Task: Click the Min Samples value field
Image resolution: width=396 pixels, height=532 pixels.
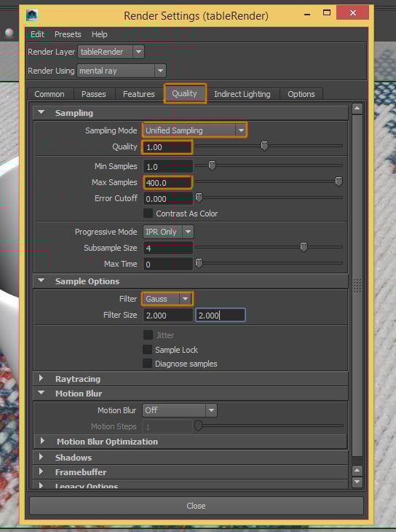Action: [x=168, y=167]
